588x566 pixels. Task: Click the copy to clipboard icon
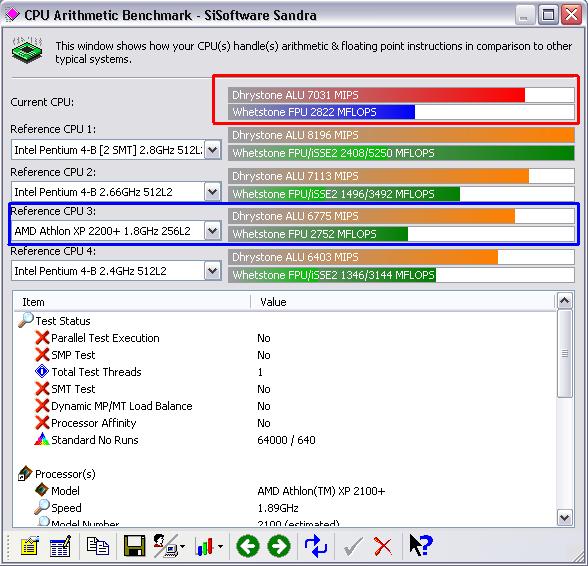tap(98, 546)
